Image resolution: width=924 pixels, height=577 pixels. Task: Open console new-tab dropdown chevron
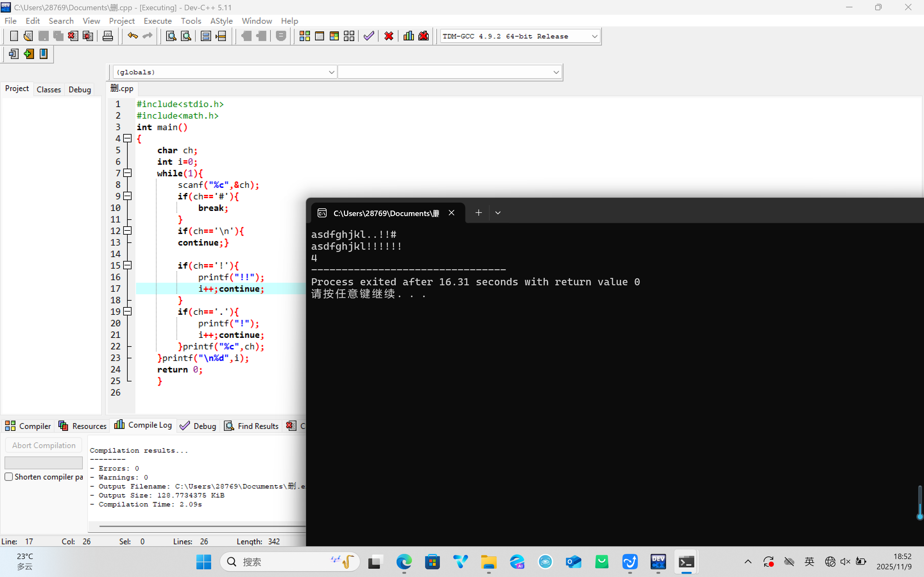(498, 213)
